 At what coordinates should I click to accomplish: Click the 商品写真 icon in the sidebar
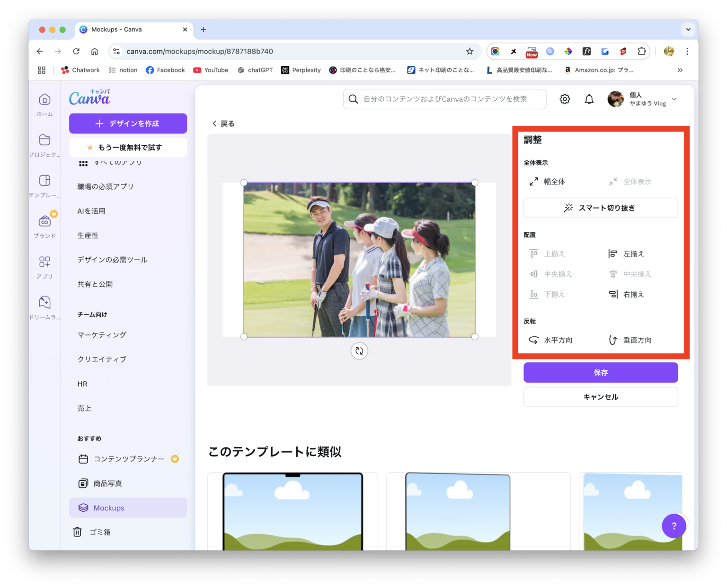click(83, 483)
